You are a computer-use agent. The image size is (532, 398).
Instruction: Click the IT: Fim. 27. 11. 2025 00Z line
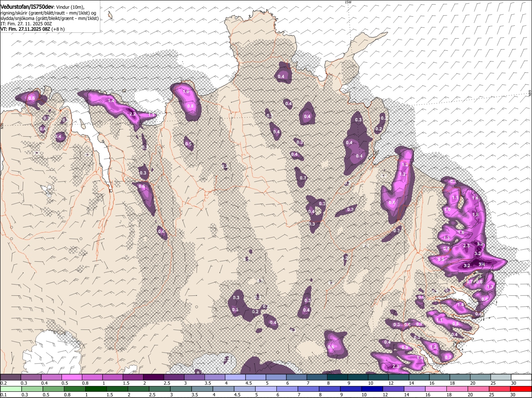[x=26, y=24]
